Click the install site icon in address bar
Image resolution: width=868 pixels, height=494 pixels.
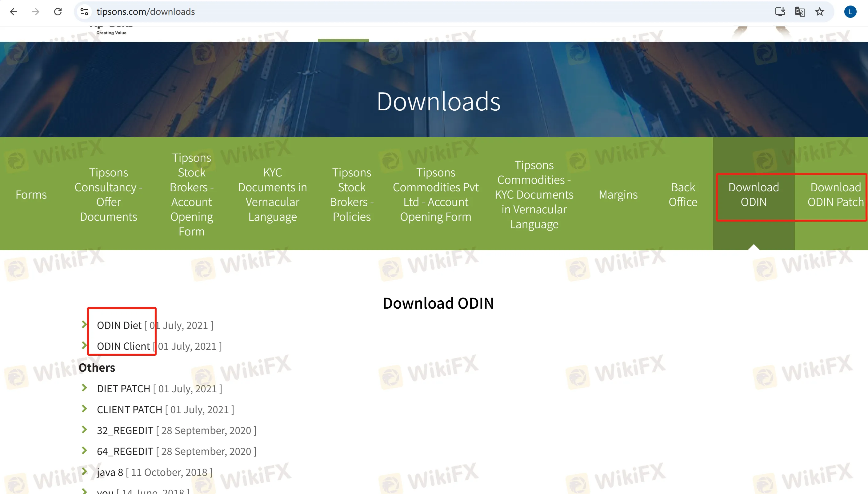[x=780, y=12]
